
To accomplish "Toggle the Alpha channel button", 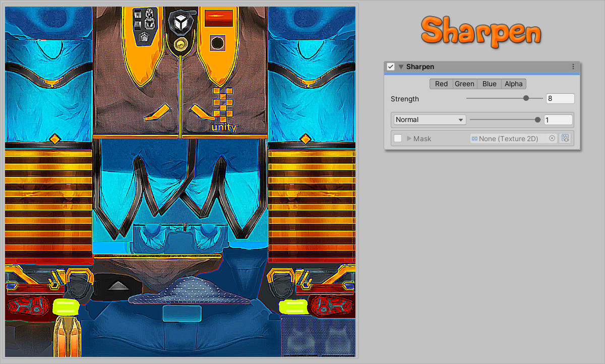I will coord(514,84).
